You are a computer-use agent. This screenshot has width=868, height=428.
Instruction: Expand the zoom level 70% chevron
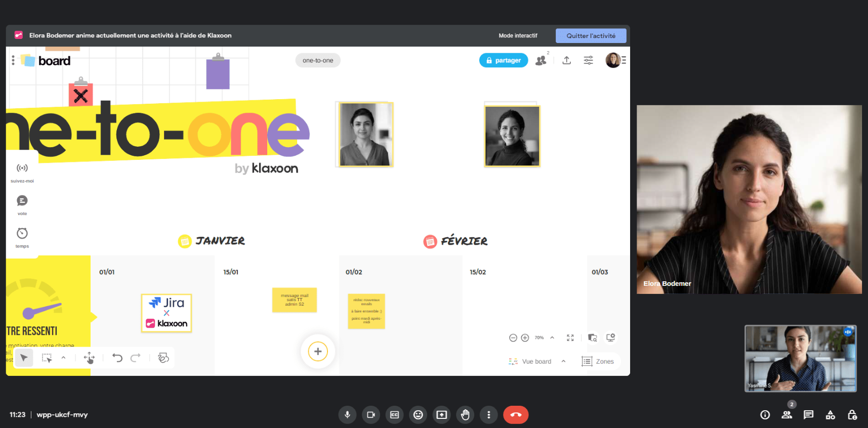click(x=552, y=338)
